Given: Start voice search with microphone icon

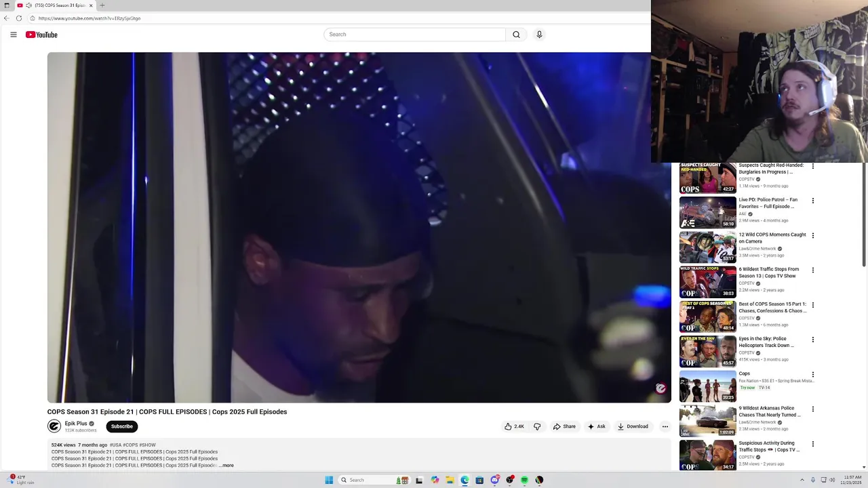Looking at the screenshot, I should (539, 35).
